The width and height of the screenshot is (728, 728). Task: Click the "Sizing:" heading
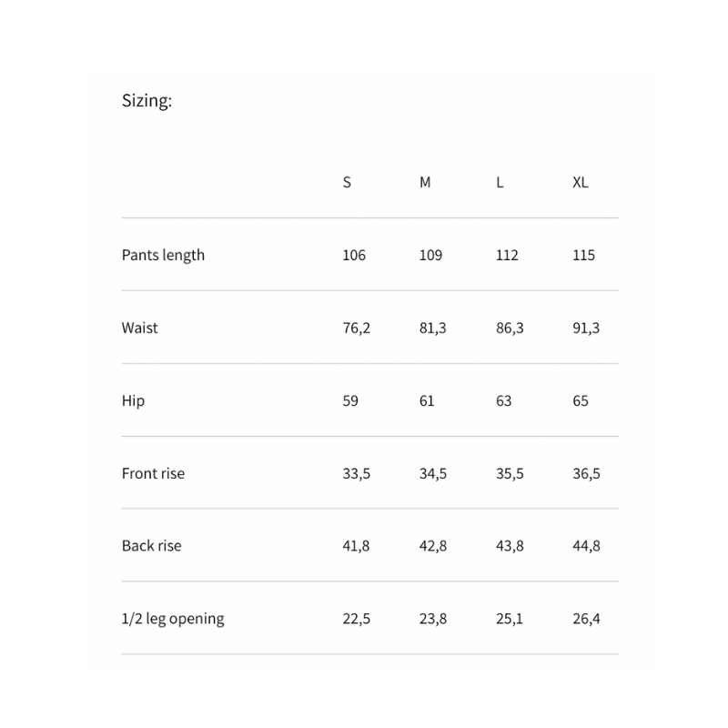click(147, 101)
